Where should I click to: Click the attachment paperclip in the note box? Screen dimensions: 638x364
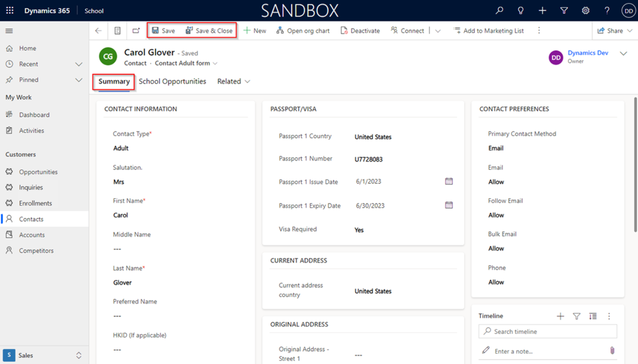pyautogui.click(x=612, y=351)
